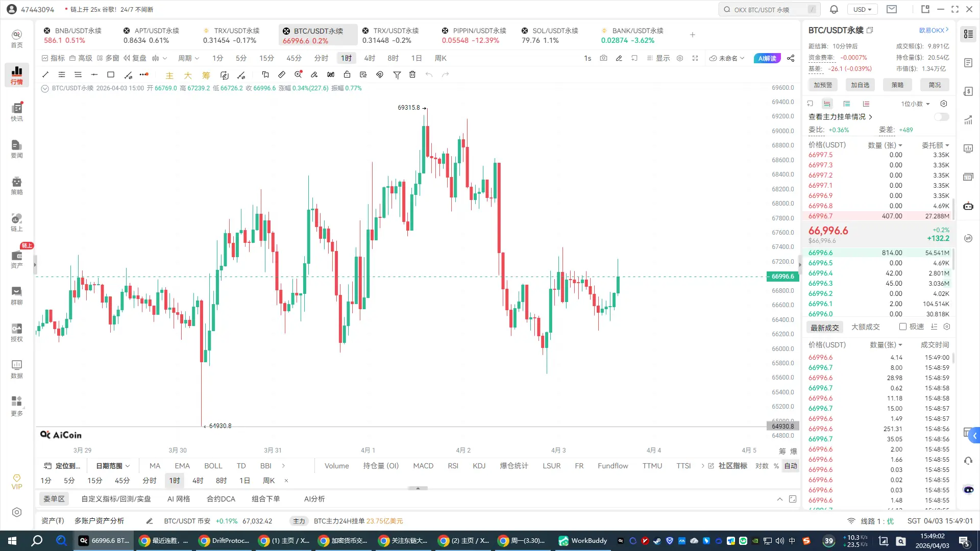980x551 pixels.
Task: Click the 加预警 button
Action: coord(823,85)
